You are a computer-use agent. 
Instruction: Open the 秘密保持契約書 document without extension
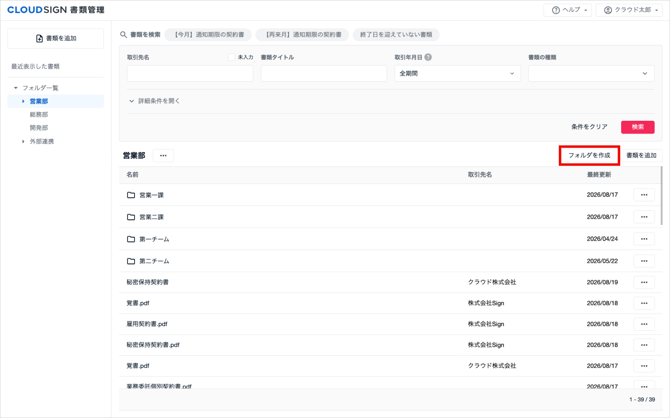click(147, 283)
